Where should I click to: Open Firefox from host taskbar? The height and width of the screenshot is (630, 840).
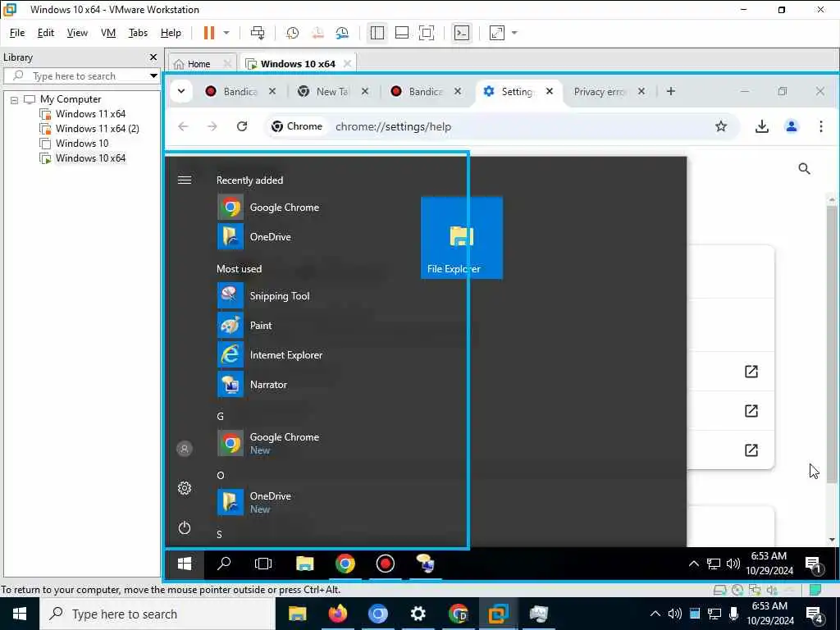(x=337, y=614)
